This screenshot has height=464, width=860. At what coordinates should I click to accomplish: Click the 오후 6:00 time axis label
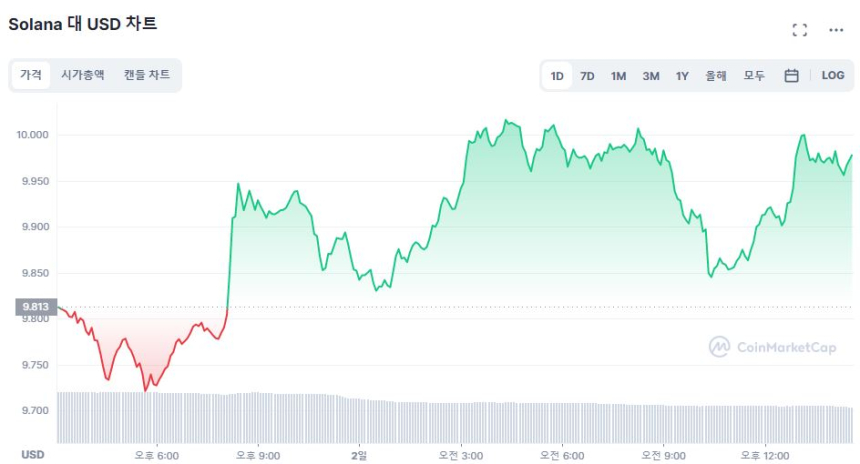pyautogui.click(x=156, y=455)
